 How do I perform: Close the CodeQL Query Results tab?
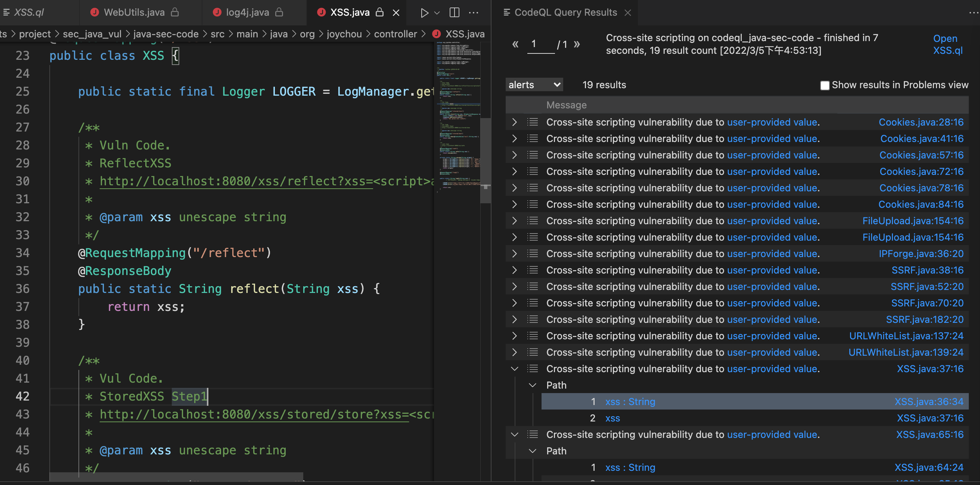pyautogui.click(x=628, y=13)
